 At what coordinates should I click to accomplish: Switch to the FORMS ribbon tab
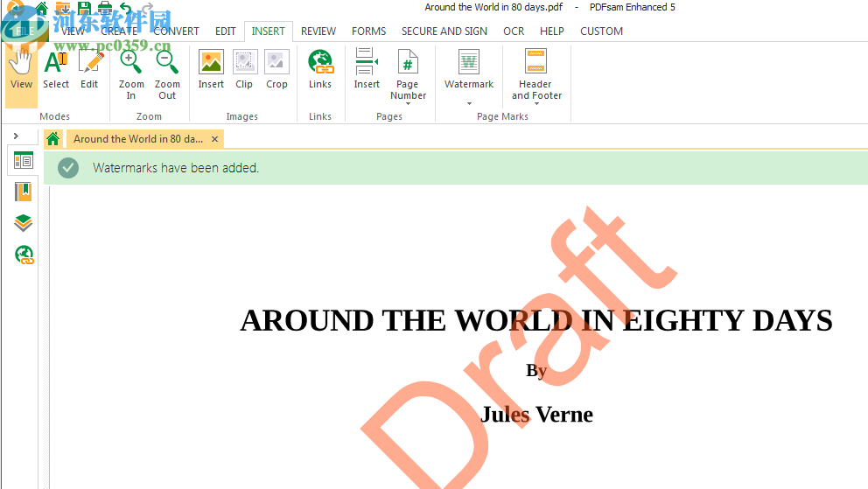pos(368,31)
